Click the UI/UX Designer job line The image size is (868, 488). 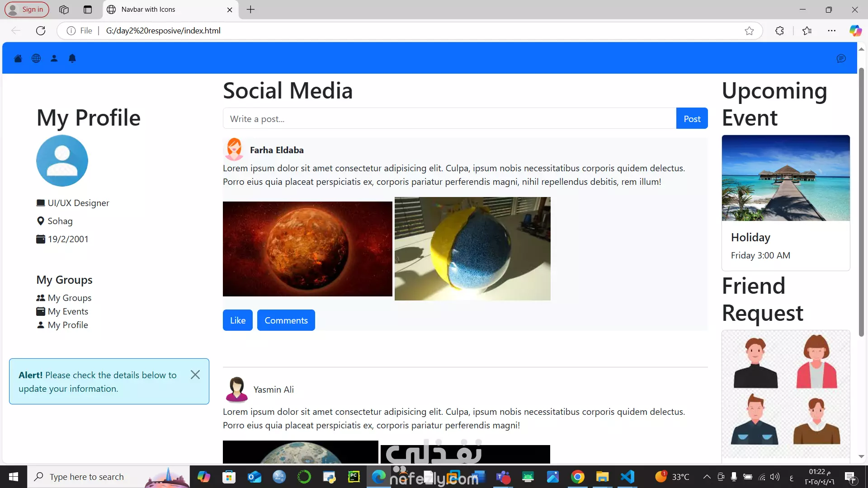point(73,203)
